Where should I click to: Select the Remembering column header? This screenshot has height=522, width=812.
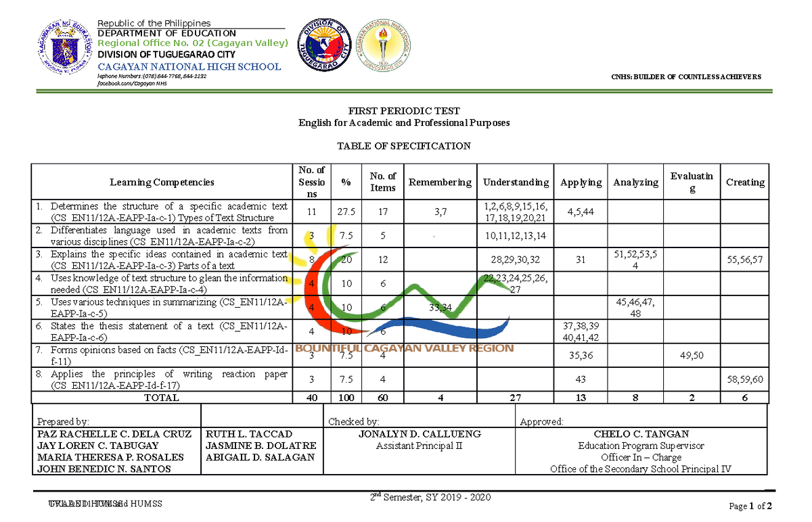(x=440, y=181)
